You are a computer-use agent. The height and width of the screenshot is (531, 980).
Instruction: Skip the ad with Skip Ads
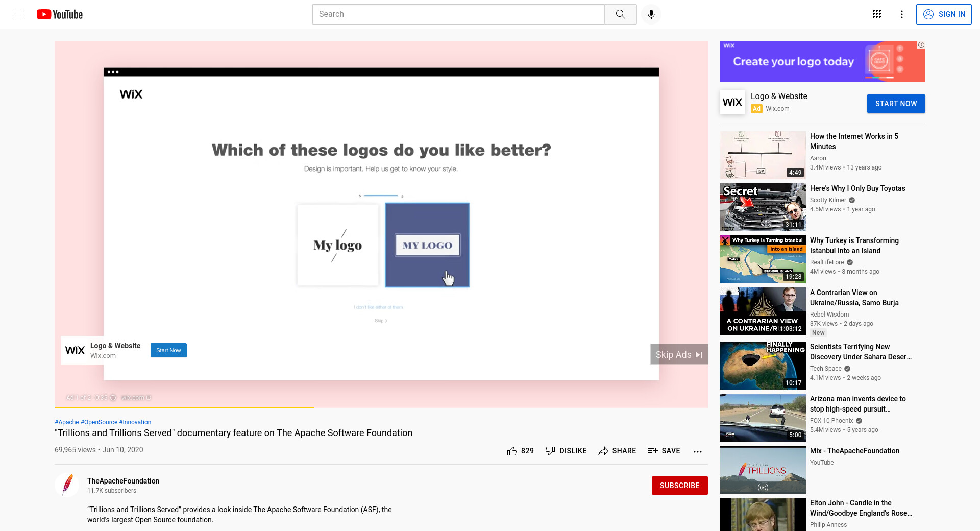679,354
